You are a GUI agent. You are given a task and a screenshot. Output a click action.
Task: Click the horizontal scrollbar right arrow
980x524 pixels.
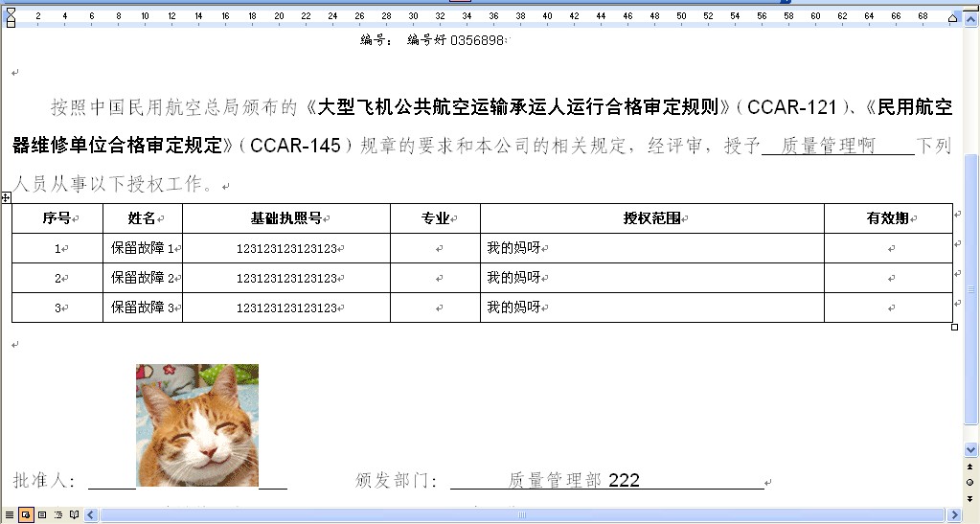click(x=954, y=514)
